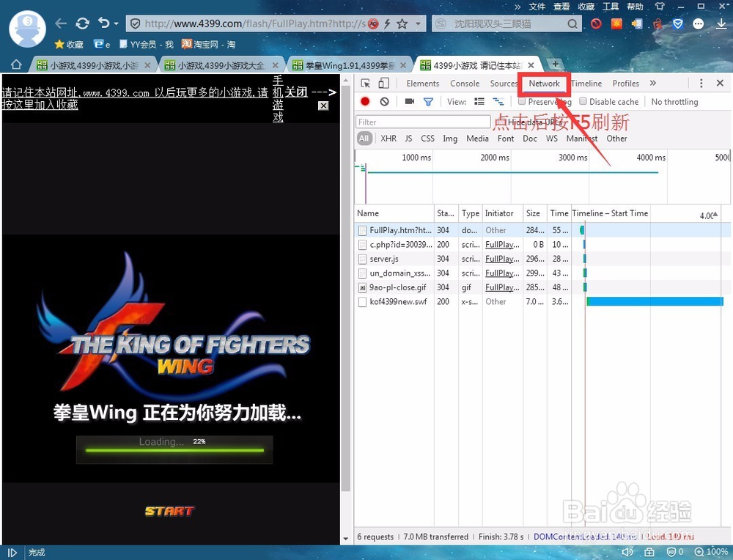Screen dimensions: 733x560
Task: Close the 小游戏大全 tab
Action: [276, 65]
